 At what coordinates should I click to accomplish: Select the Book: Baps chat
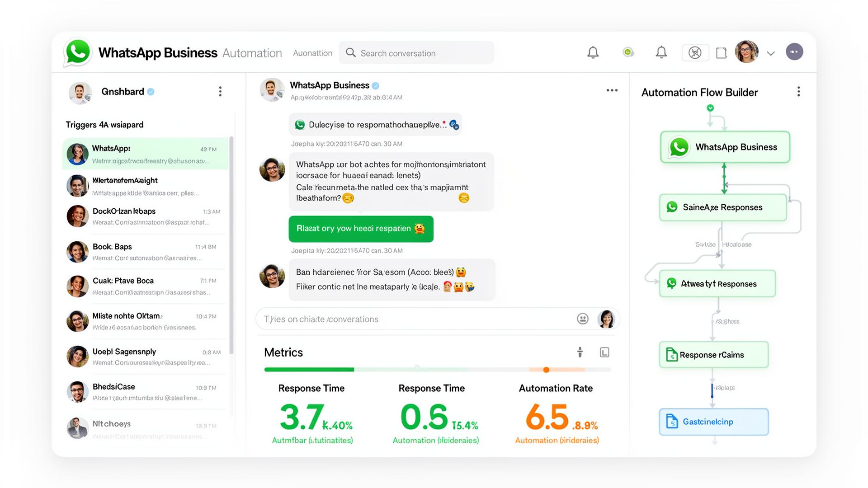tap(145, 252)
